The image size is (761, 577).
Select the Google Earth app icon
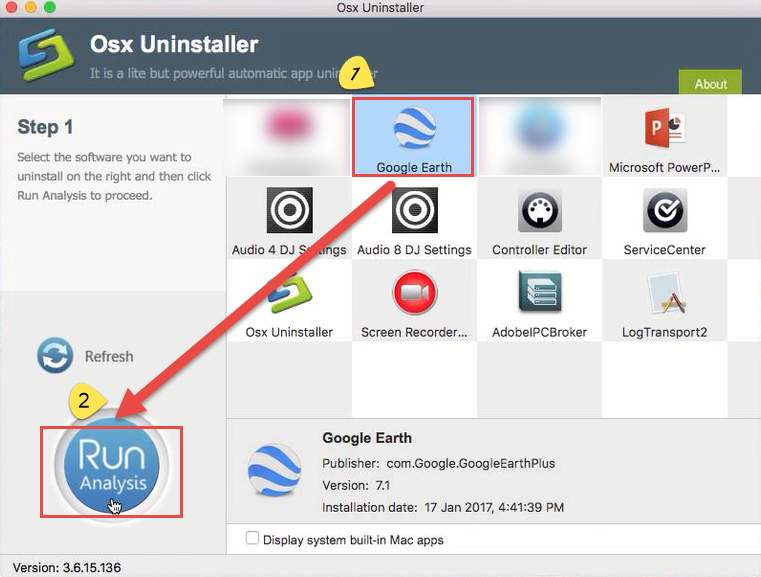414,132
